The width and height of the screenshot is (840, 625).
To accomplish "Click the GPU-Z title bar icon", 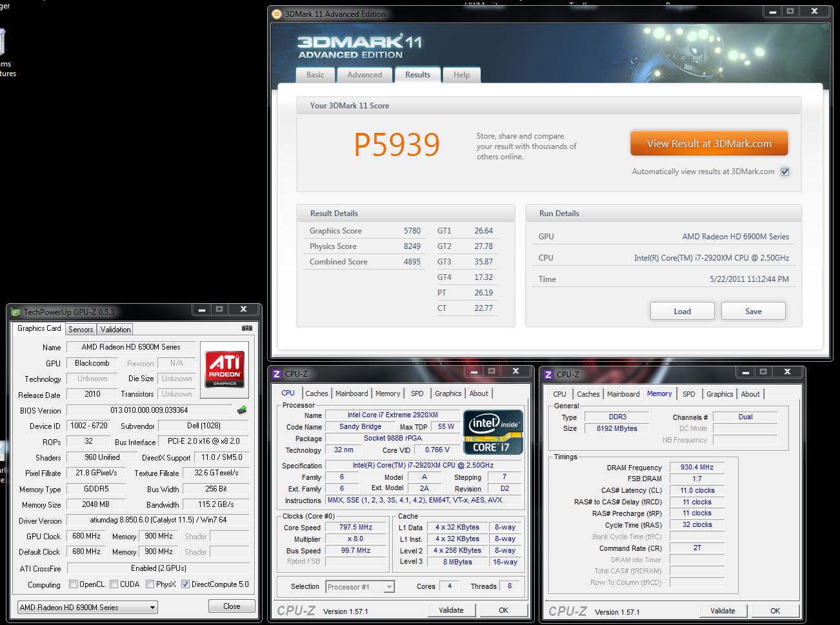I will (x=16, y=312).
